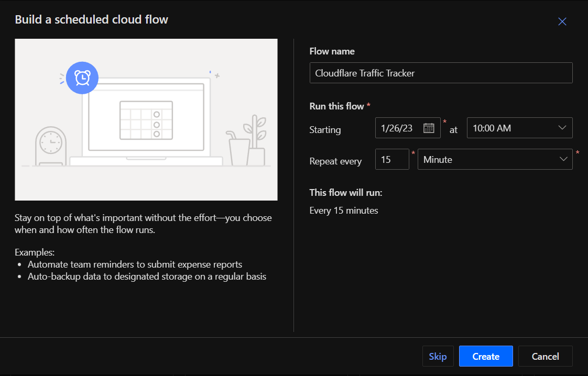Click the Flow name text field
The height and width of the screenshot is (376, 588).
(441, 73)
